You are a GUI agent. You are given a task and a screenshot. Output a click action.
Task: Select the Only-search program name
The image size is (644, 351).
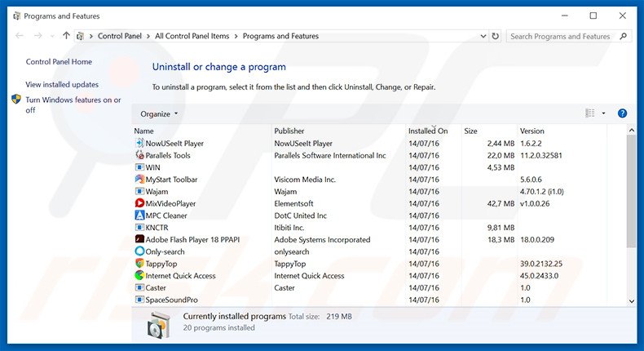tap(165, 251)
